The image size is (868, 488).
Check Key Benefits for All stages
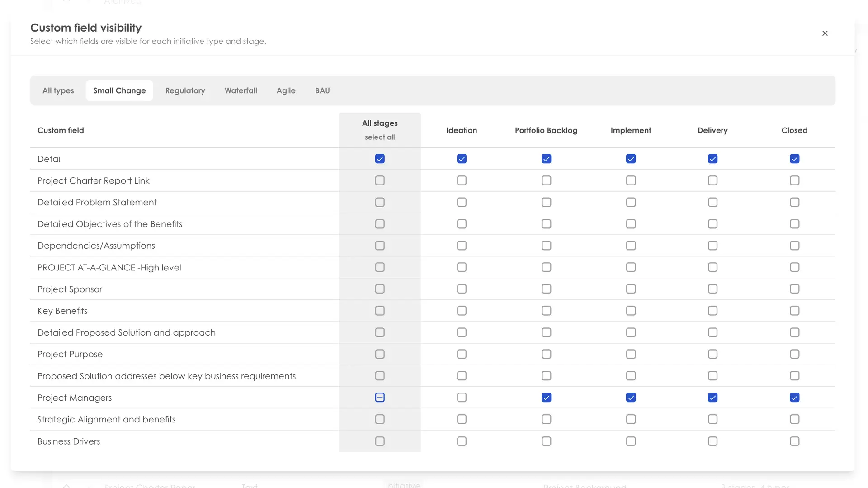click(x=380, y=311)
